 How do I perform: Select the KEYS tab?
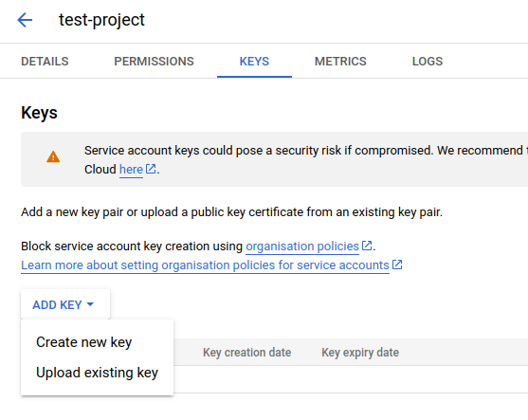(254, 62)
